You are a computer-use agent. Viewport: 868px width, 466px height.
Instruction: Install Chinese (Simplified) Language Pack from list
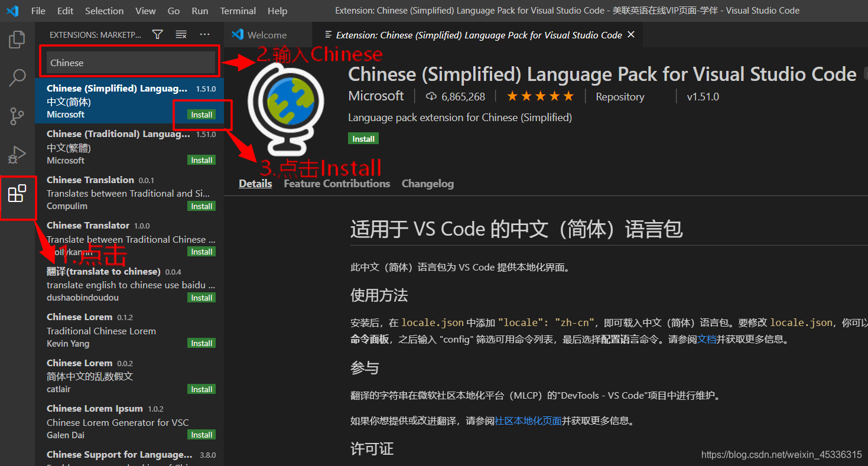pos(201,115)
